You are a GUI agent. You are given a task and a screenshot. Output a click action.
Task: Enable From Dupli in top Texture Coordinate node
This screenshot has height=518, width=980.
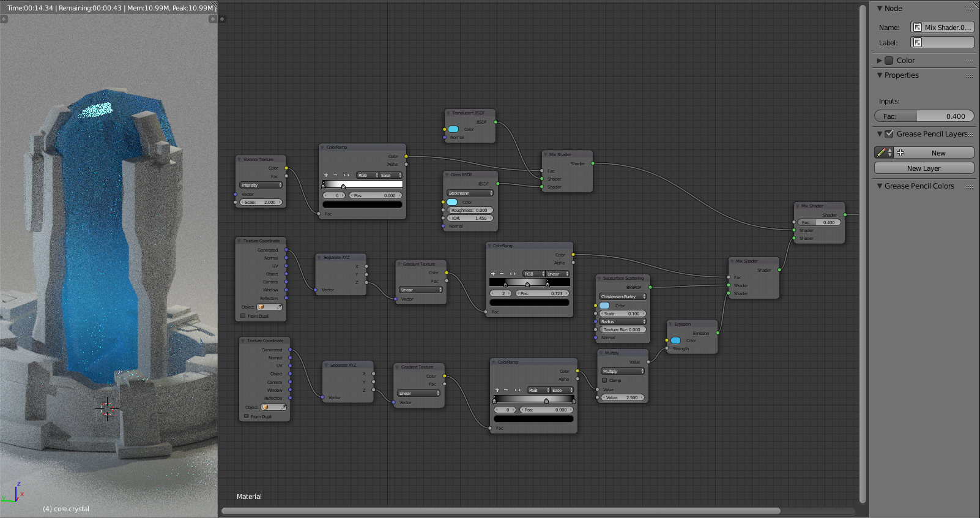[243, 316]
